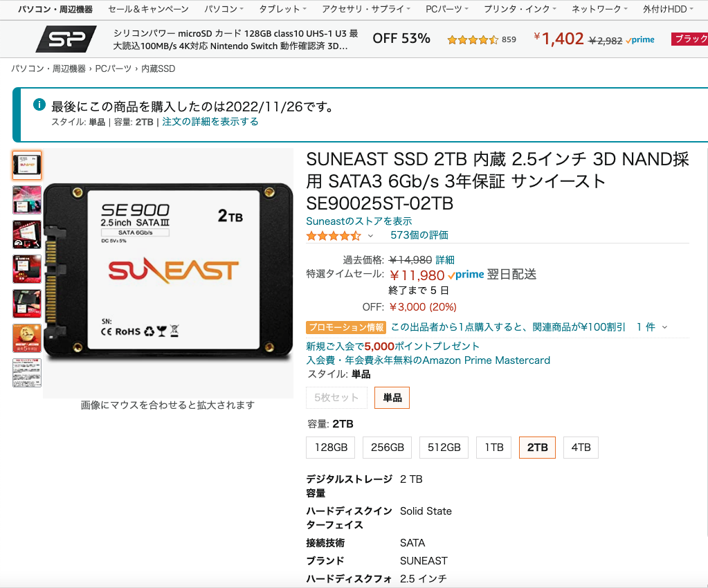Click PCパーツ breadcrumb link
Screen dimensions: 708x588
pos(113,68)
